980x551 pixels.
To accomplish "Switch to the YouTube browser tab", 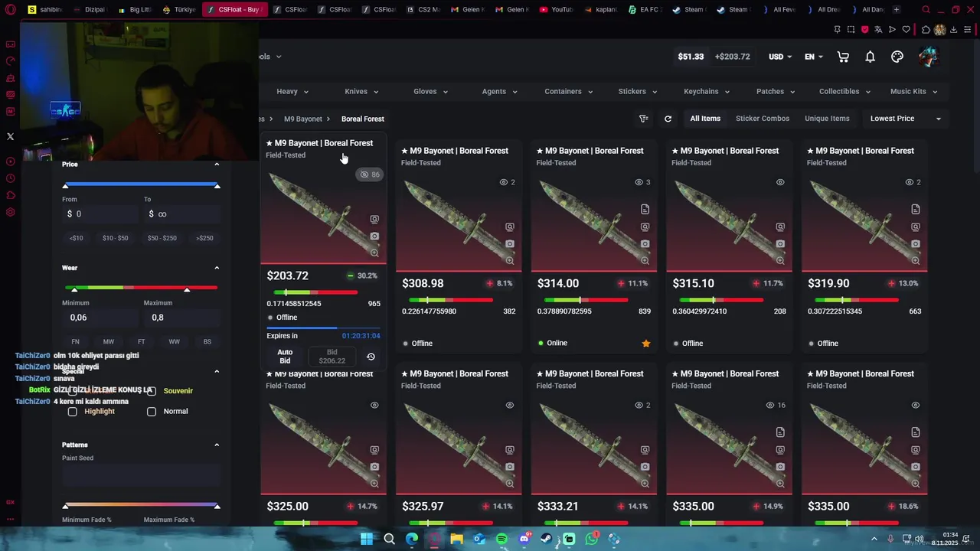I will [x=556, y=10].
